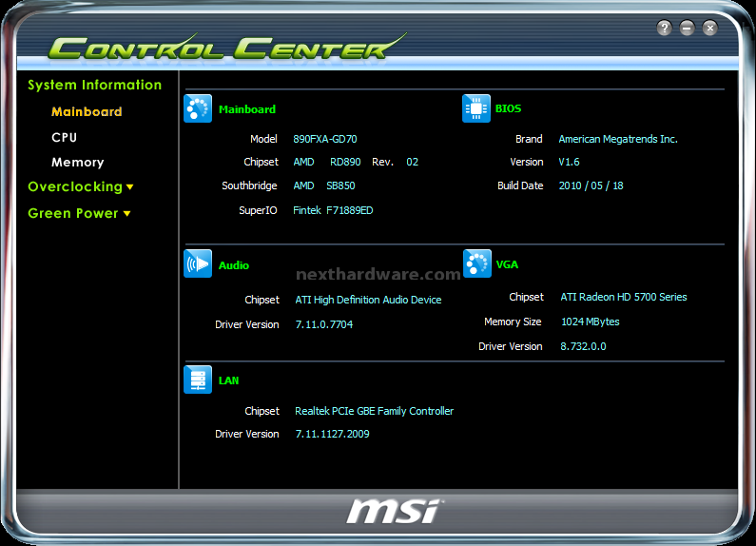This screenshot has width=756, height=546.
Task: Click the LAN section heading
Action: 228,380
